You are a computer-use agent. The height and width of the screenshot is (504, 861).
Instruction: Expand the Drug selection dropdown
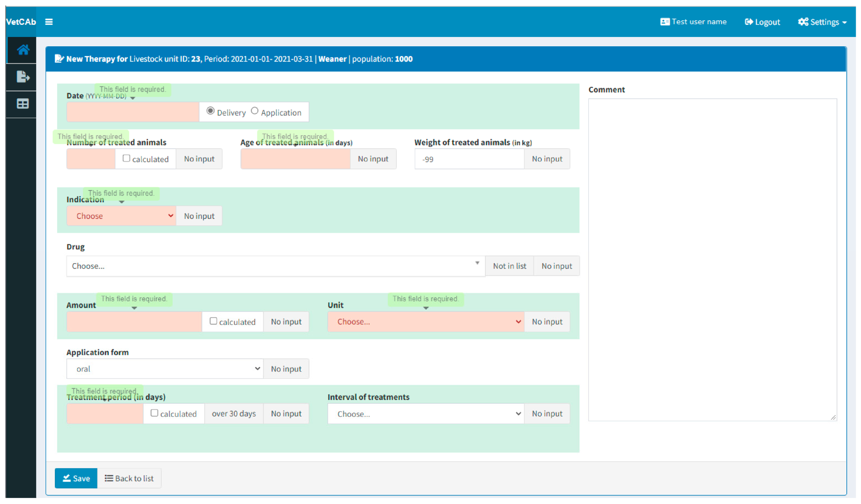click(x=275, y=266)
